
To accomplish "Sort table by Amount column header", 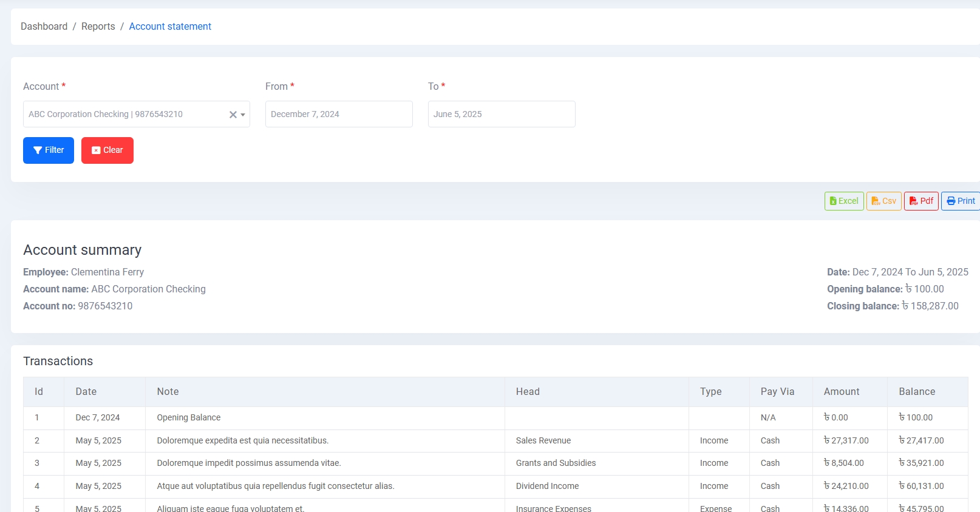I will 841,392.
